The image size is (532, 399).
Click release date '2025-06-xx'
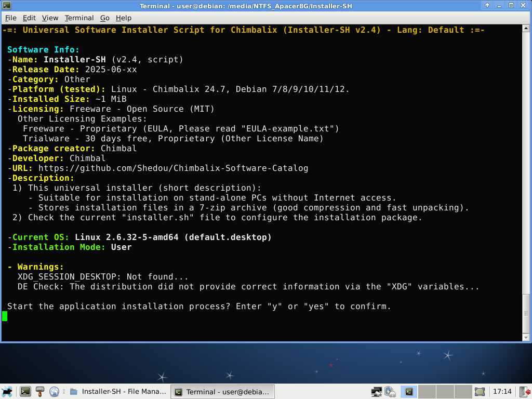(111, 69)
